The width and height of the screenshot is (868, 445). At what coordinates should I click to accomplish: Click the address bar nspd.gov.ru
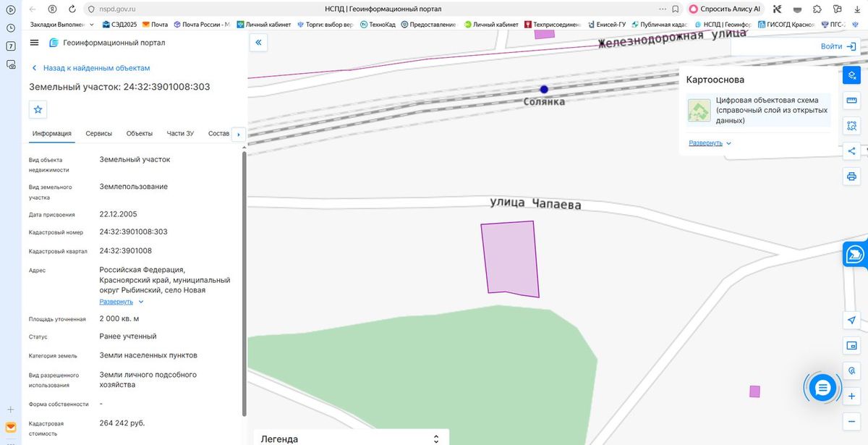click(118, 9)
